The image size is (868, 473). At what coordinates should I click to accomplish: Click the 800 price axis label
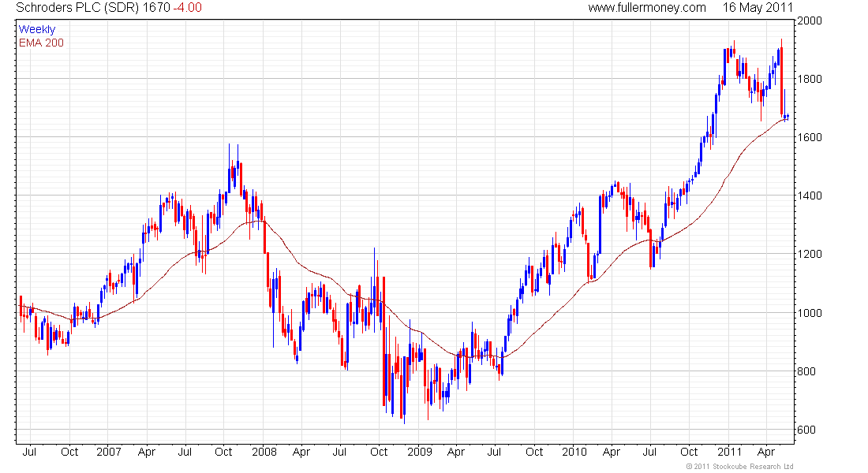[x=806, y=372]
